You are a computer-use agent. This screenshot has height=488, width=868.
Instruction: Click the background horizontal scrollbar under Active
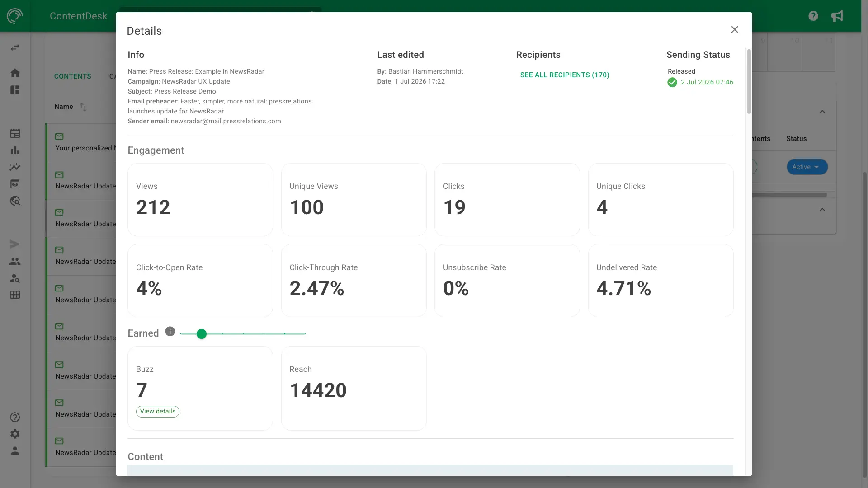coord(789,195)
